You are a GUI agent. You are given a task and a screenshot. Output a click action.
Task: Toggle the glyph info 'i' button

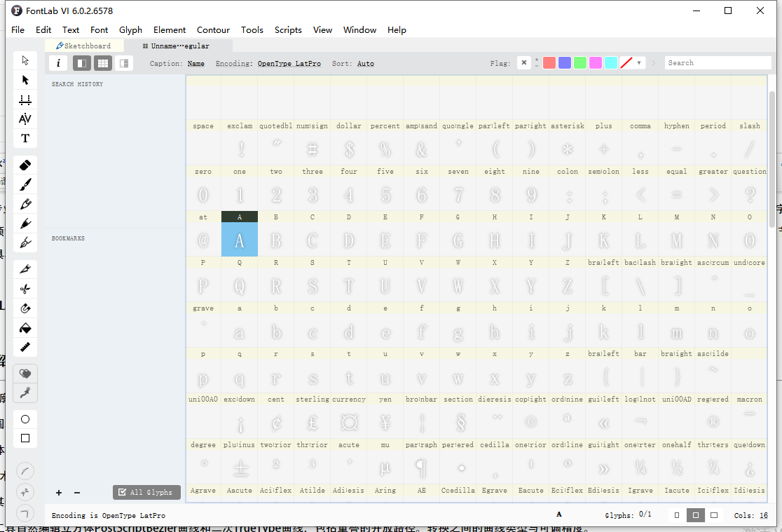tap(58, 63)
